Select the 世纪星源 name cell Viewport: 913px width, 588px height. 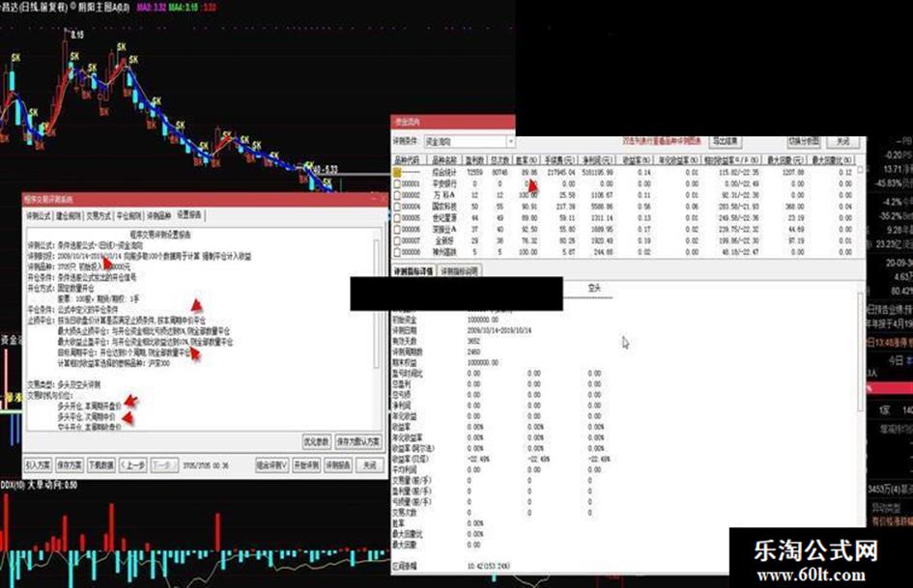pyautogui.click(x=444, y=218)
